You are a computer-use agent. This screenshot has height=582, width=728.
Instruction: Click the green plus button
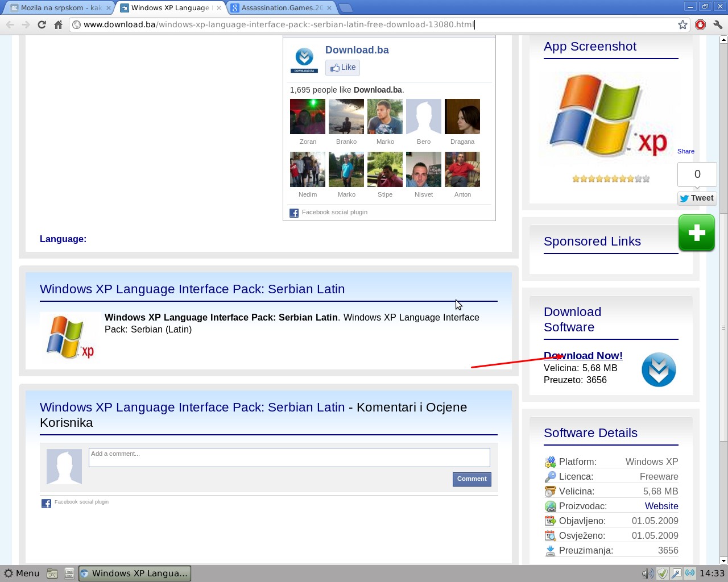pos(697,232)
